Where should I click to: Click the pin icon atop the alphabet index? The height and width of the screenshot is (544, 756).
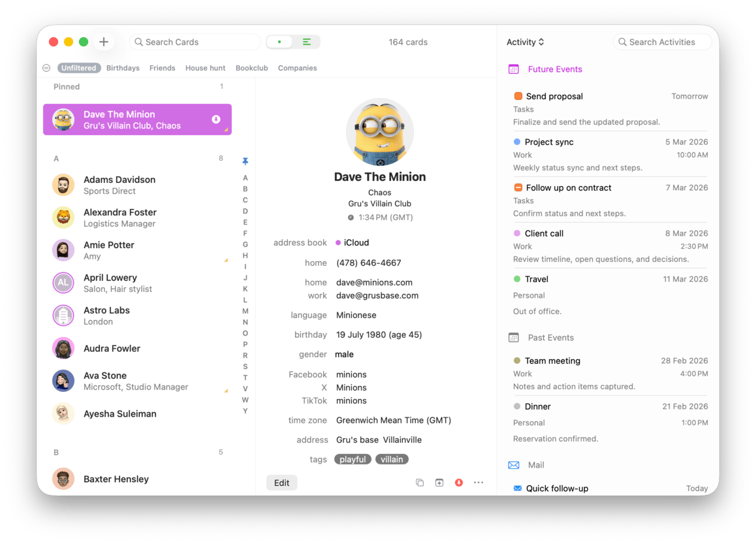tap(245, 161)
